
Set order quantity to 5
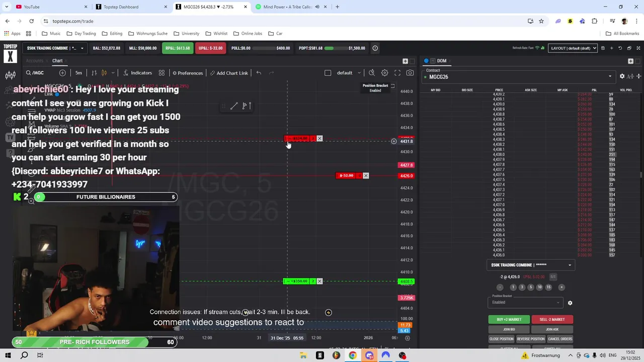coord(530,287)
